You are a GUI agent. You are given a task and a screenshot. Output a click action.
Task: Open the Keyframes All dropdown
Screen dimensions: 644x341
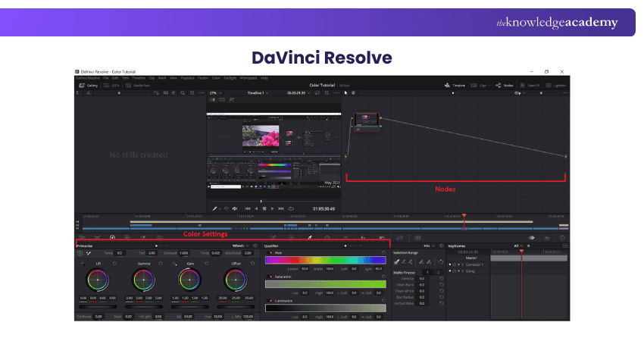click(518, 246)
